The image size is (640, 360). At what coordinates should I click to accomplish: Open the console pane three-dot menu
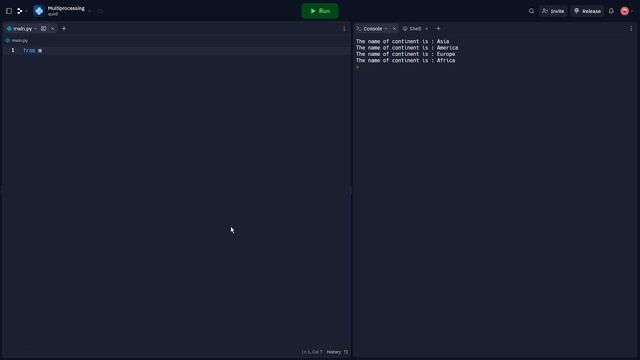click(631, 29)
